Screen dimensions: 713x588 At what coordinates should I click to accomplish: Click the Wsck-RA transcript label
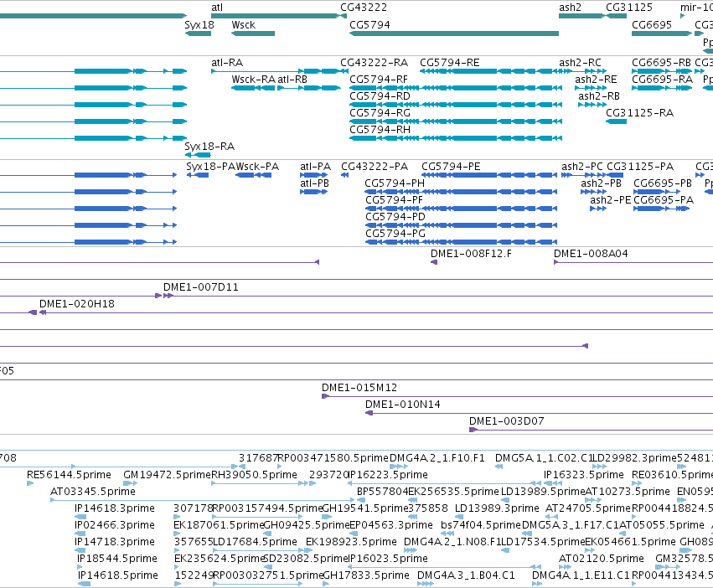pos(253,79)
